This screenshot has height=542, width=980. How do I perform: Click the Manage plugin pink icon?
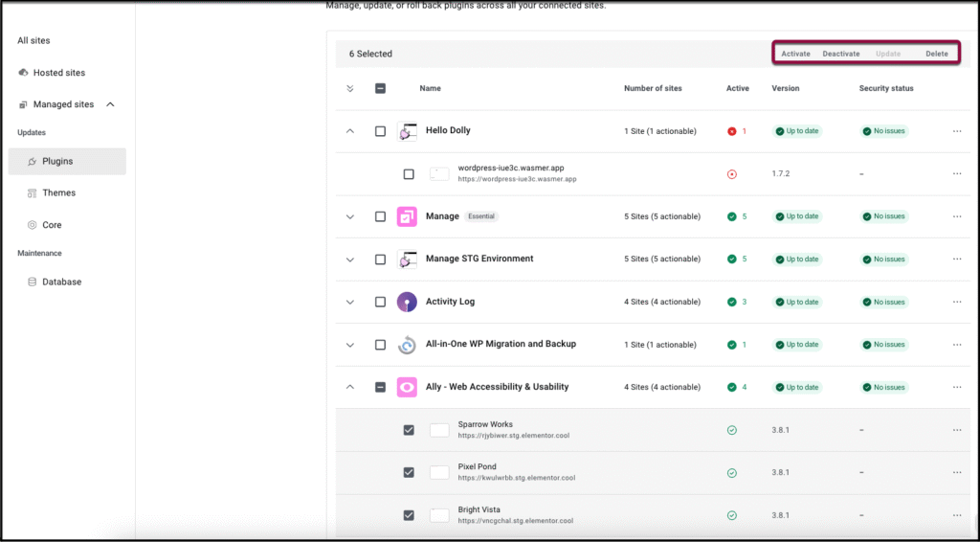[x=407, y=216]
